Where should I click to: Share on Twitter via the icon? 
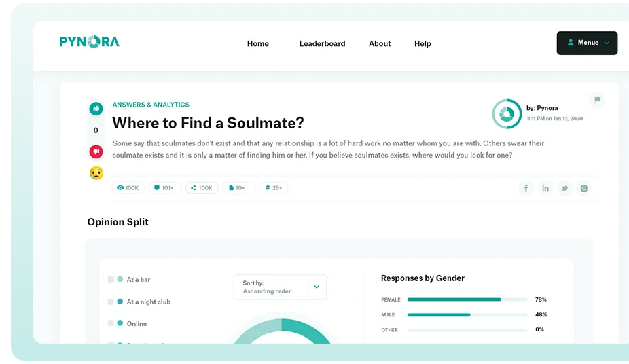pos(564,188)
